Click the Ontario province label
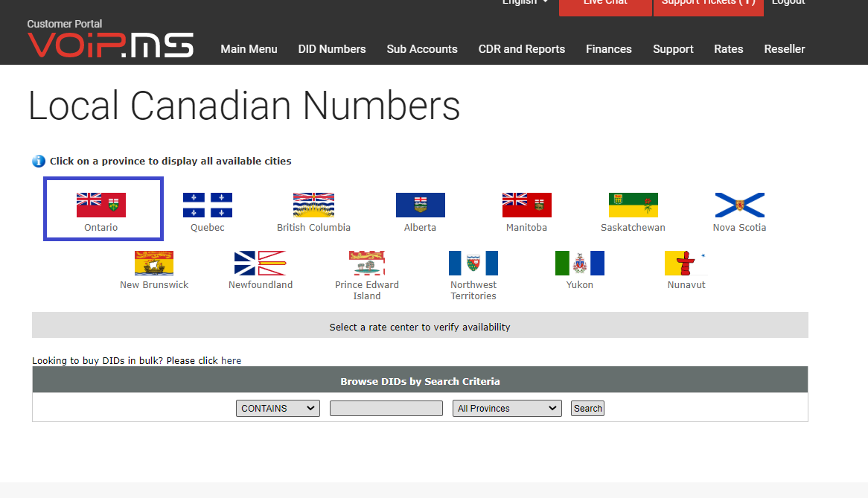The width and height of the screenshot is (868, 498). 100,228
